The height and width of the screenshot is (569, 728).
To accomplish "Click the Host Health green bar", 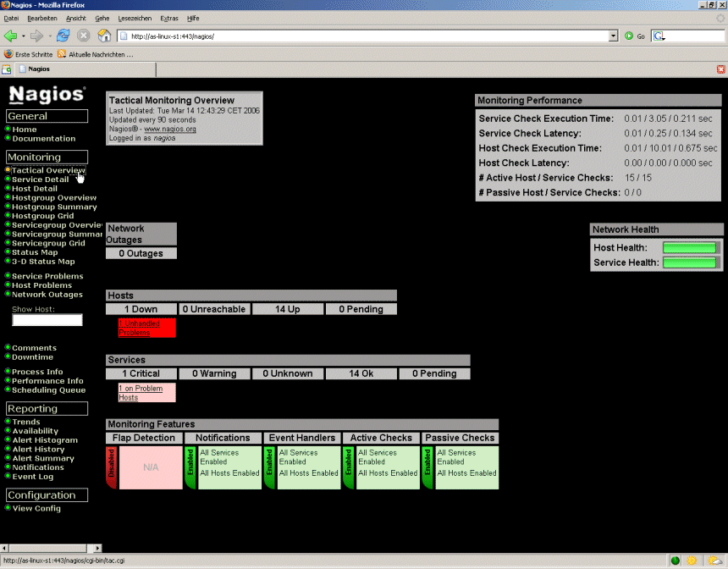I will (690, 248).
